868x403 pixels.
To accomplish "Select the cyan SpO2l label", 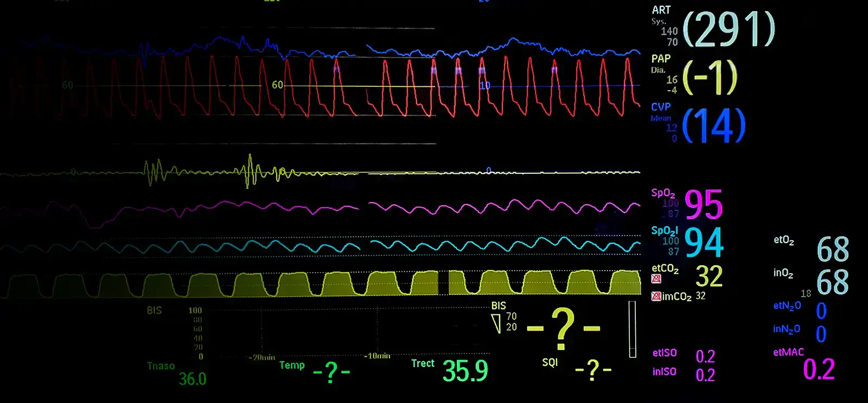I will 665,231.
